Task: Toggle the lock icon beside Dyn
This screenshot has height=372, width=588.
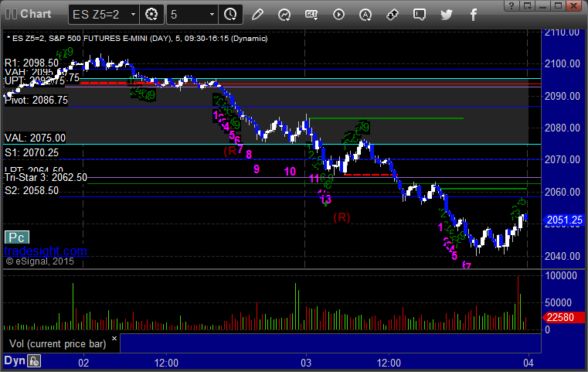Action: tap(34, 361)
